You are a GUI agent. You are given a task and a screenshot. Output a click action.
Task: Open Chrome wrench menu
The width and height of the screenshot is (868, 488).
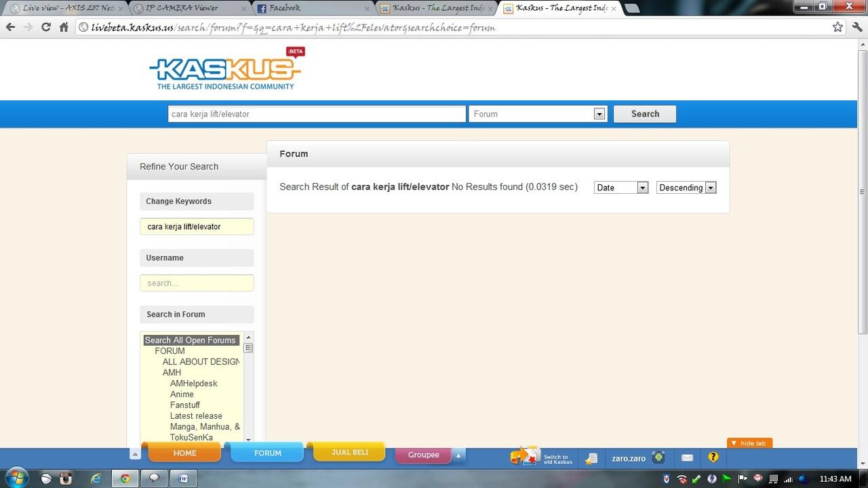[856, 27]
